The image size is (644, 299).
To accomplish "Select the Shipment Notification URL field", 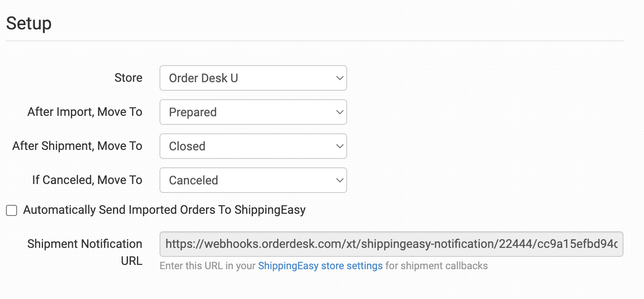I will 391,244.
